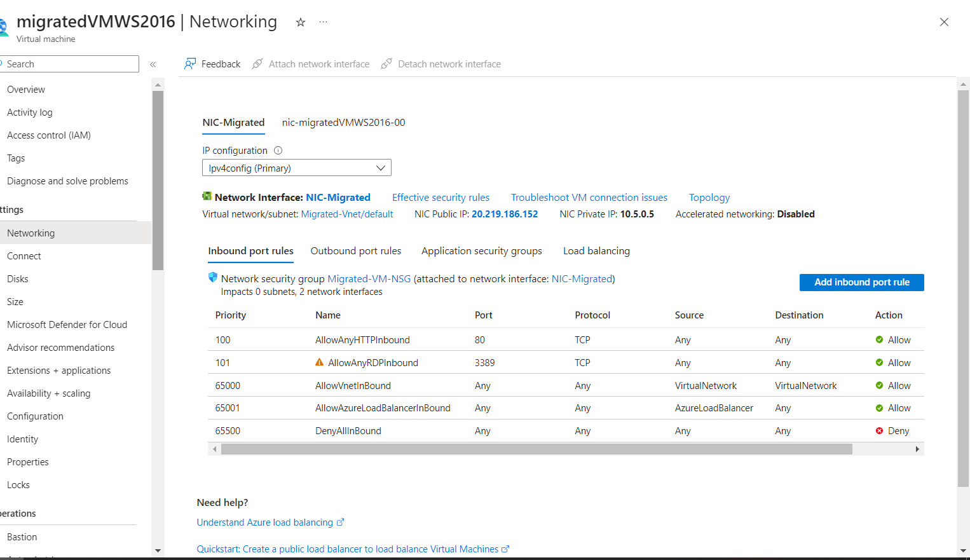Select the AllowAnyHTTPInbound rule name
The height and width of the screenshot is (560, 970).
(x=362, y=340)
